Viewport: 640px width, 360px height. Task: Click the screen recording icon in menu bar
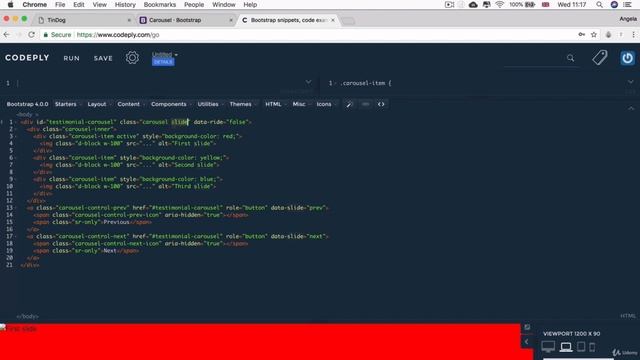point(449,4)
